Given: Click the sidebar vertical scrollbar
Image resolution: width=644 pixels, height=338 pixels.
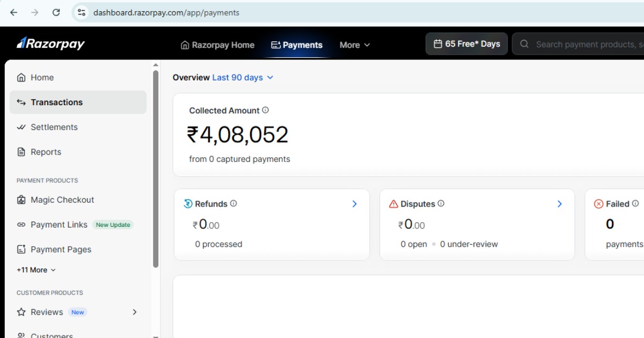Looking at the screenshot, I should [x=156, y=168].
